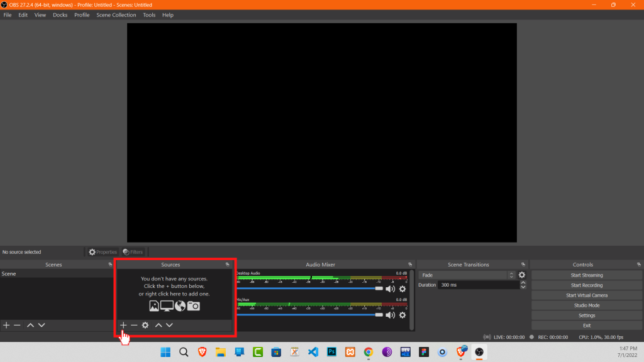This screenshot has height=362, width=644.
Task: Click the Filters button
Action: coord(133,252)
